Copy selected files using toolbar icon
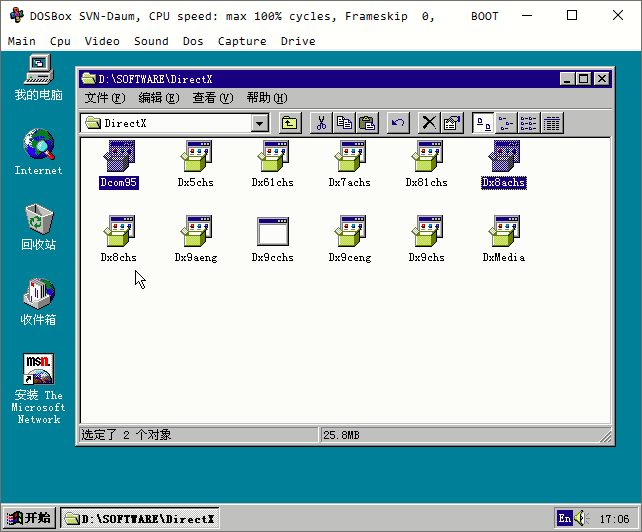Image resolution: width=642 pixels, height=532 pixels. 344,123
